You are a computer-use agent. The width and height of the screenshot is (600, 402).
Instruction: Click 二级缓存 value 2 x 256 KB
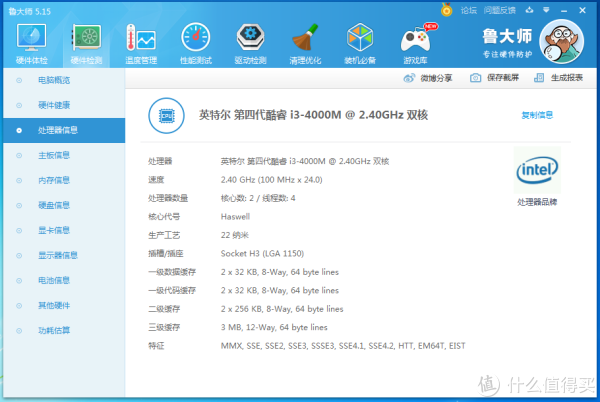(282, 309)
